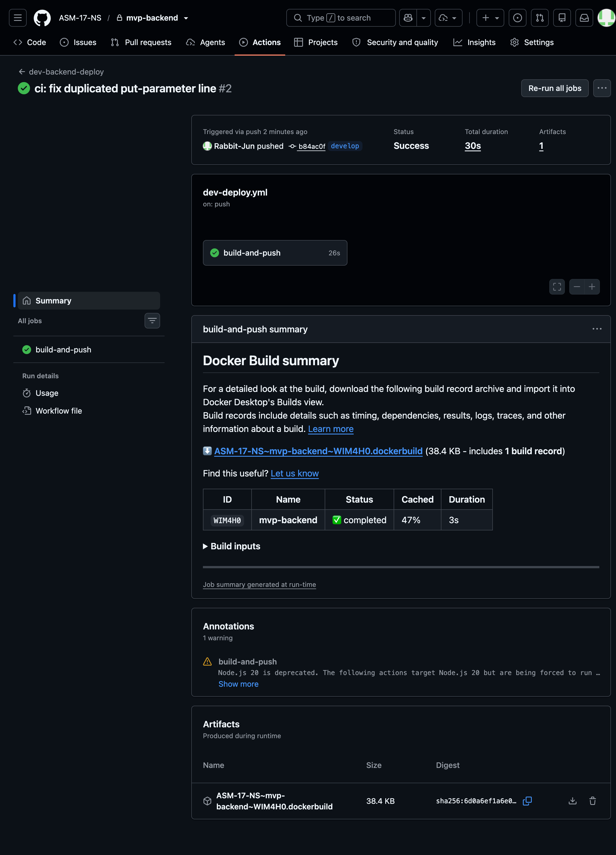Image resolution: width=616 pixels, height=855 pixels.
Task: Download the dockerbuild artifact
Action: click(x=572, y=801)
